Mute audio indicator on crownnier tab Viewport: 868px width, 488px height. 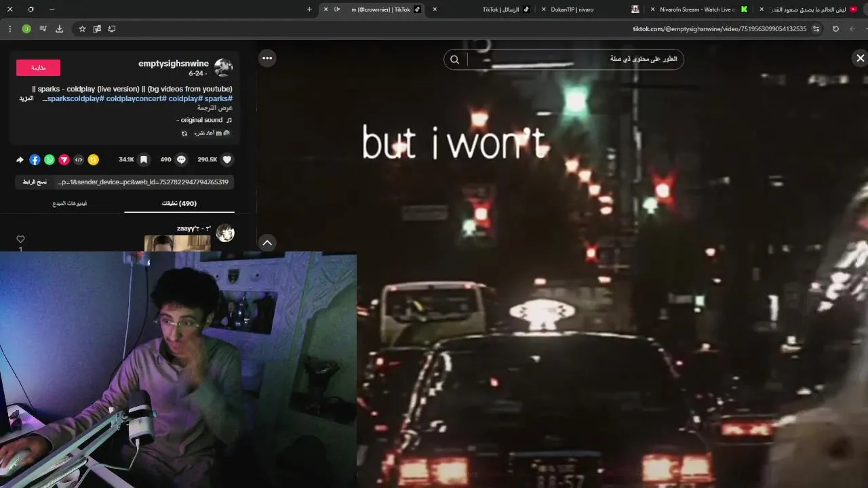(337, 9)
